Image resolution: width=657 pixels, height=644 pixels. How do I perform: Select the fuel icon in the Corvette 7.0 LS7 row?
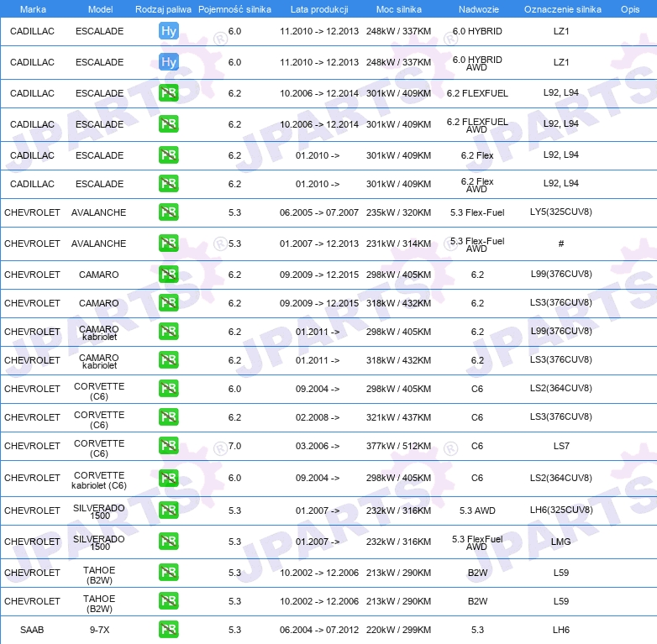click(168, 446)
